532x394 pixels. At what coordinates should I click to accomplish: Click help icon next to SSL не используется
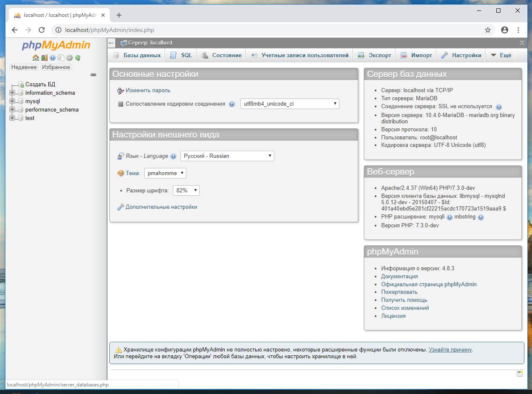[499, 107]
